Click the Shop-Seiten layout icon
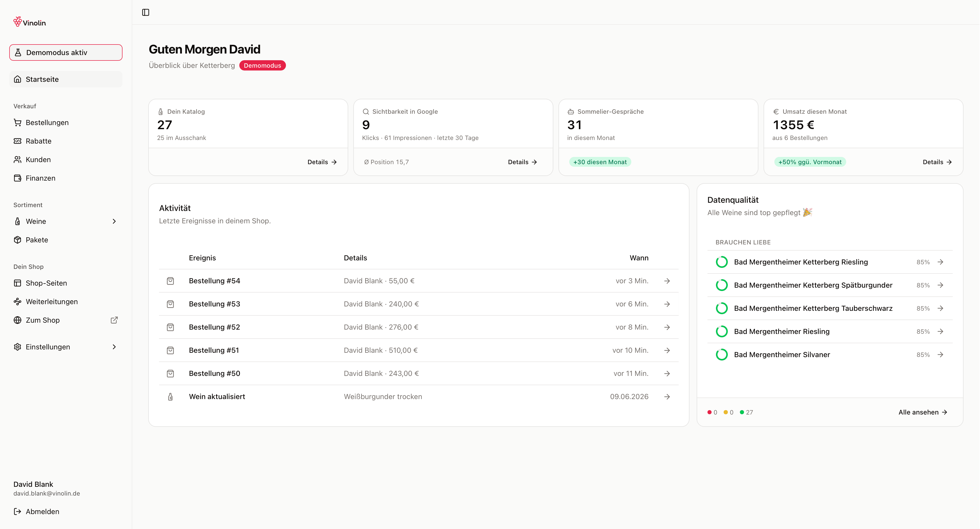The image size is (980, 529). point(17,283)
